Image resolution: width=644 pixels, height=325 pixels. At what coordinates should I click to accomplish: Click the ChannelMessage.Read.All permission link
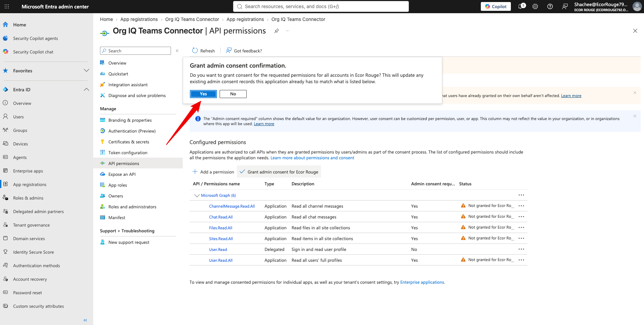pos(232,206)
